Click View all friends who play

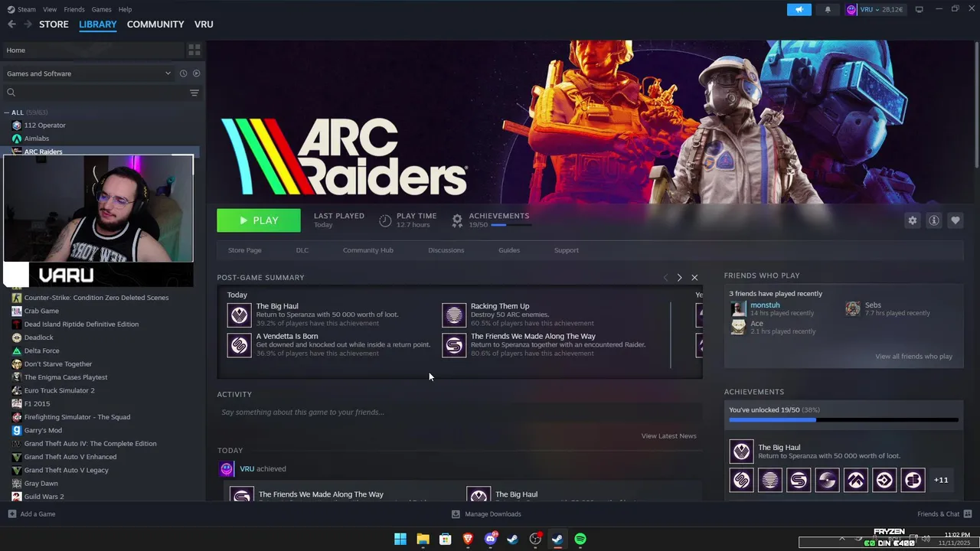[913, 357]
